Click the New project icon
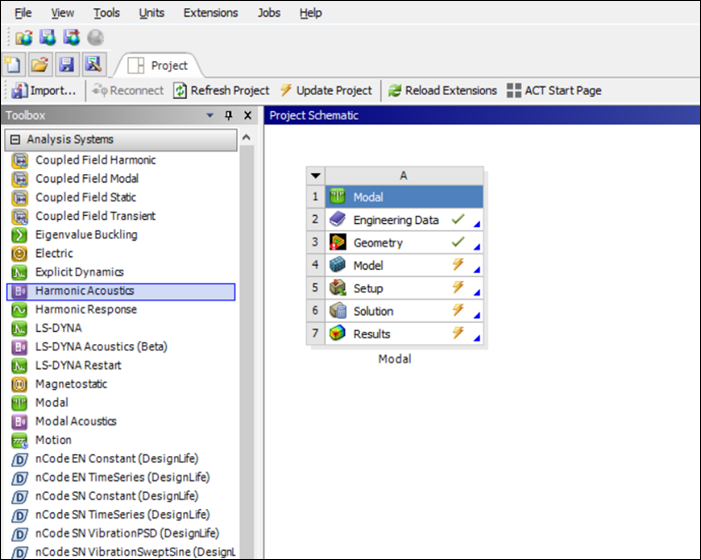Screen dimensions: 701x560 coord(13,65)
